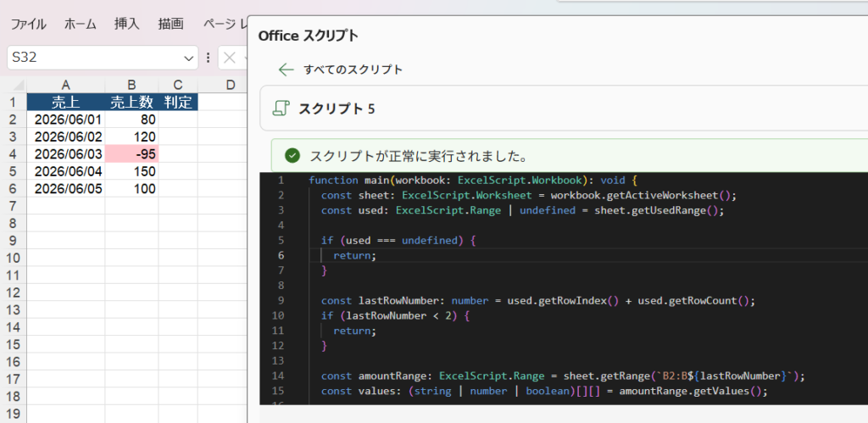Click the return statement on line 6
This screenshot has height=423, width=868.
pos(354,255)
